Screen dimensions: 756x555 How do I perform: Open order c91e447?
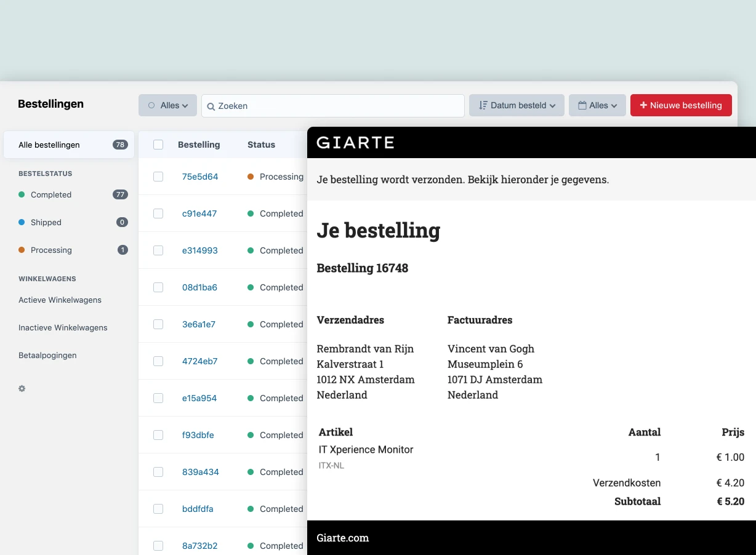199,214
